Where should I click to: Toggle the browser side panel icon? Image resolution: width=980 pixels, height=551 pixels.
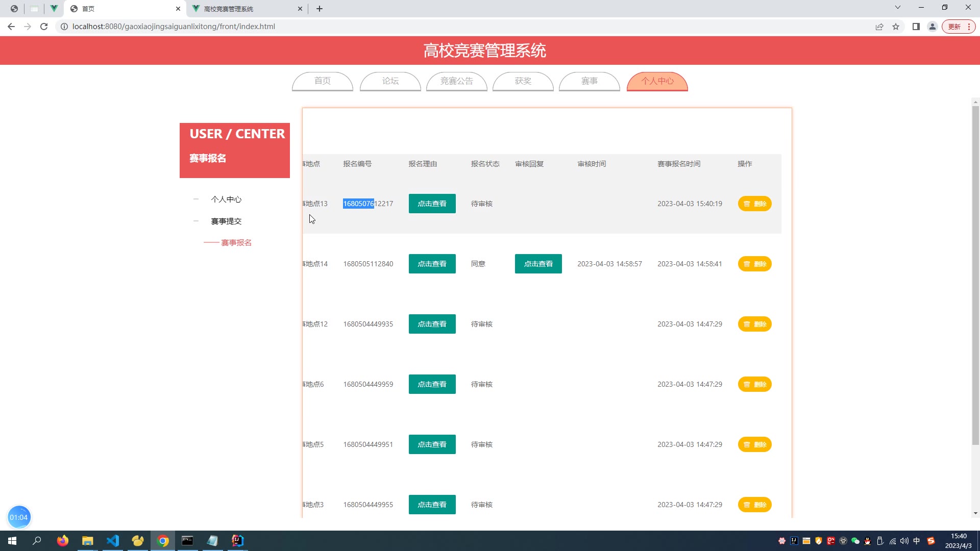pos(916,27)
